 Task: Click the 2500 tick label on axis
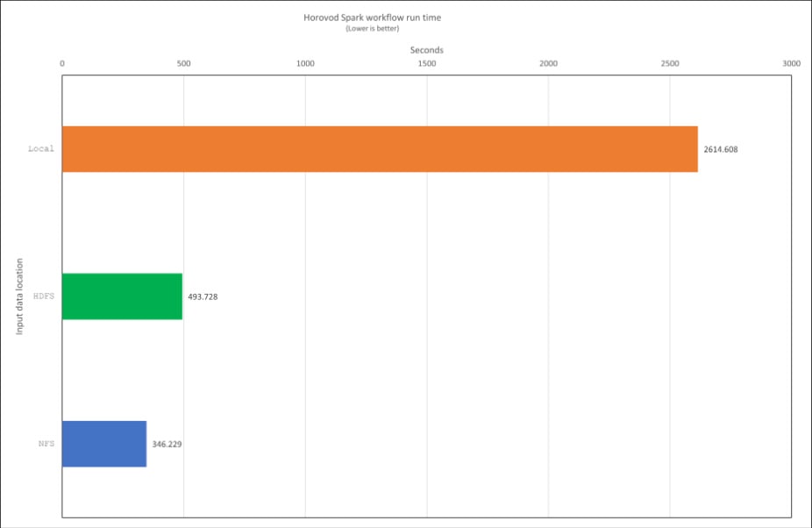[x=670, y=64]
